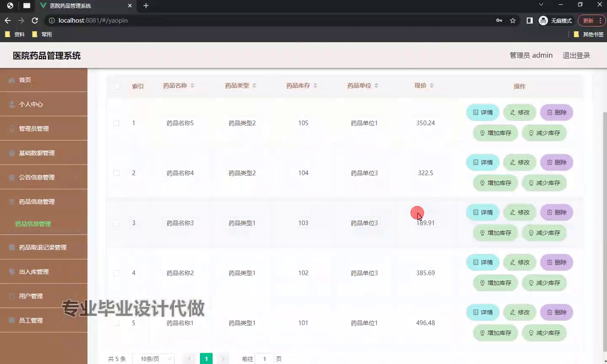Delete 药品名称2 with 删除 button
607x364 pixels.
557,262
